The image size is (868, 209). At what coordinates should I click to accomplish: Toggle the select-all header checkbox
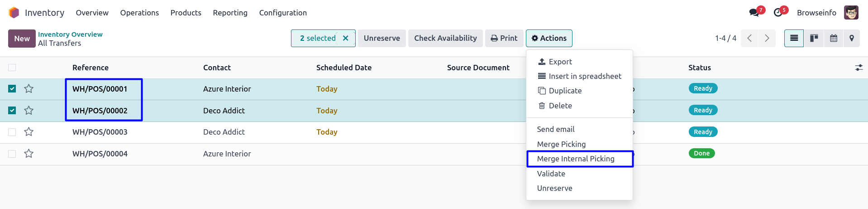[12, 68]
